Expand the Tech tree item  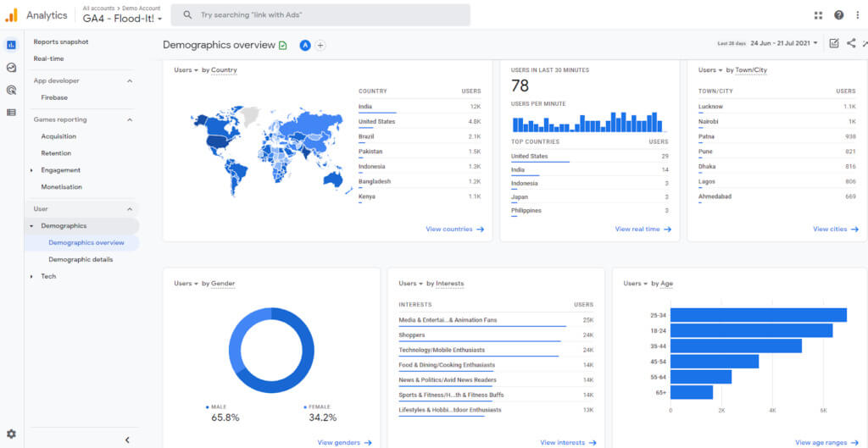point(32,276)
